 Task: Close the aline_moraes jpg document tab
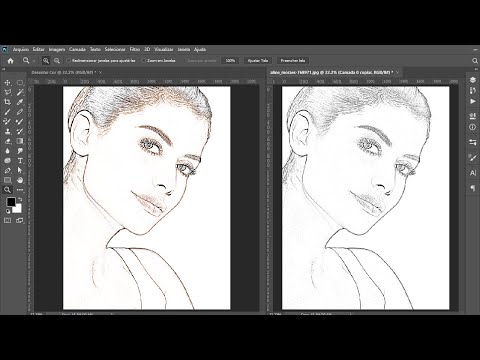[397, 72]
